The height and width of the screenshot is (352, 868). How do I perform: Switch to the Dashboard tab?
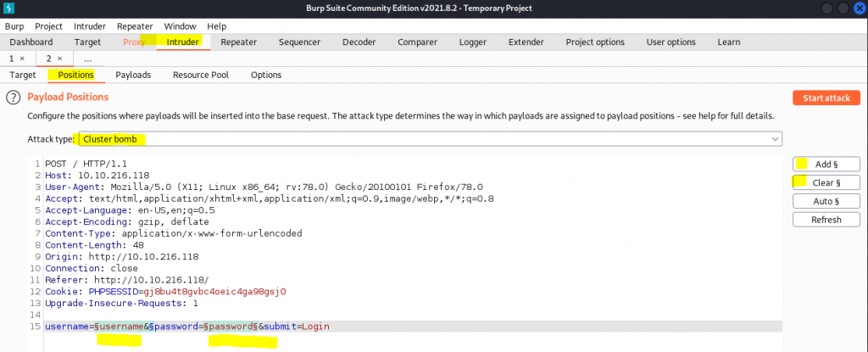pos(31,42)
